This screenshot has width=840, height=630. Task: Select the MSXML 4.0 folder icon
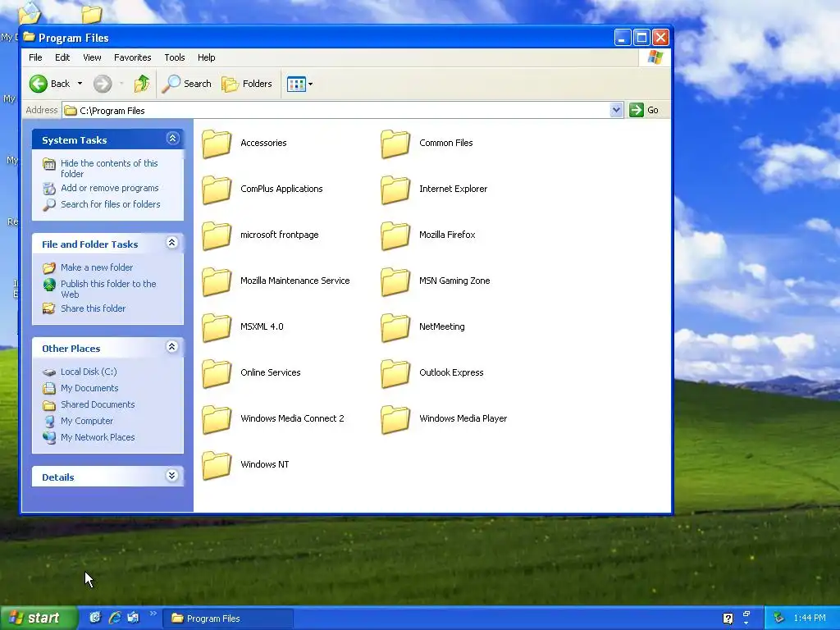pos(217,327)
